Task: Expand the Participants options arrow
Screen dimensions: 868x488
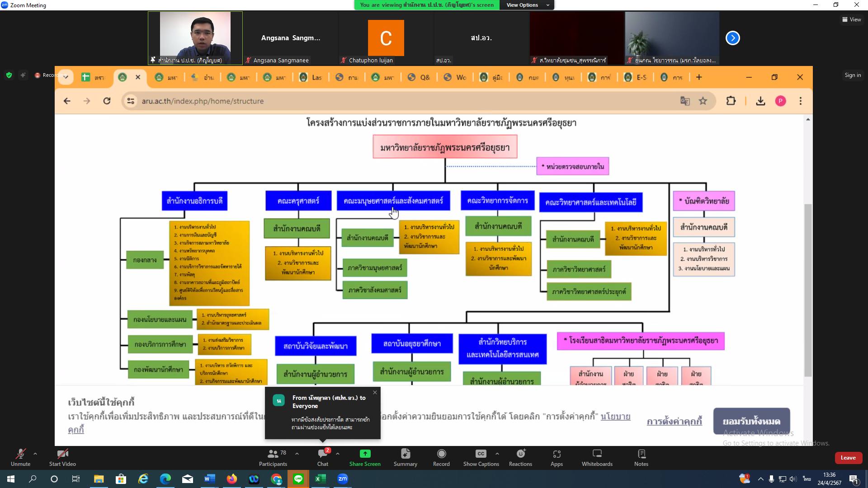Action: pyautogui.click(x=297, y=454)
